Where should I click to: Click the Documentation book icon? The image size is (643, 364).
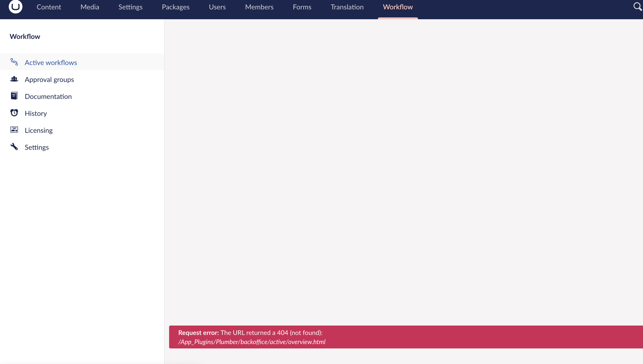14,96
